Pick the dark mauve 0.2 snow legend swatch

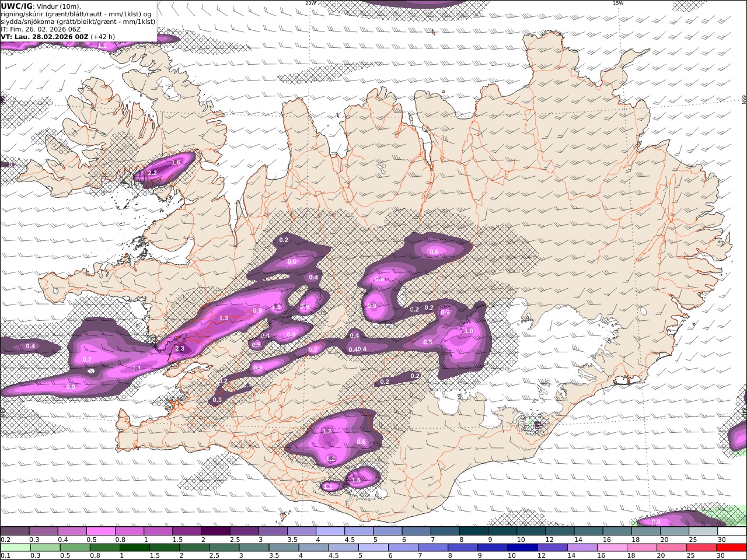point(15,531)
